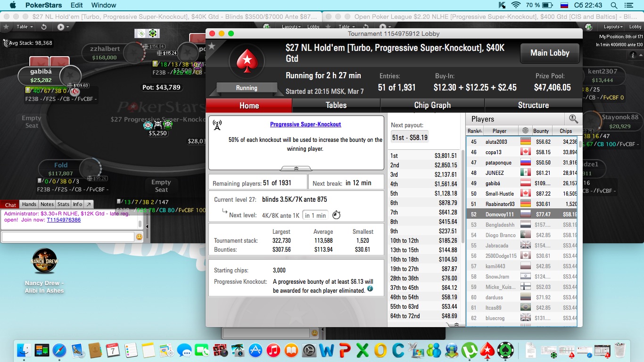The height and width of the screenshot is (362, 644).
Task: Open the Stats tab at the table
Action: point(63,205)
